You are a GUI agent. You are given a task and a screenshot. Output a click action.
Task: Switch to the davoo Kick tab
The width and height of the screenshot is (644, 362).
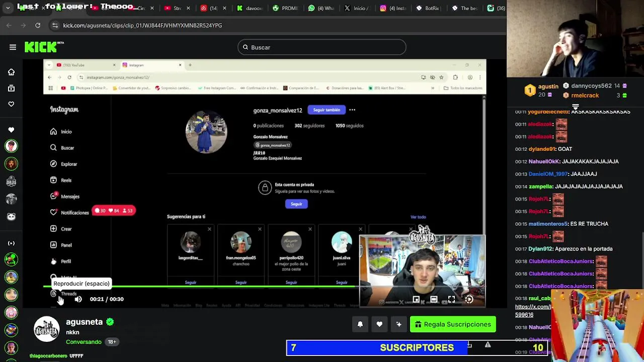249,8
